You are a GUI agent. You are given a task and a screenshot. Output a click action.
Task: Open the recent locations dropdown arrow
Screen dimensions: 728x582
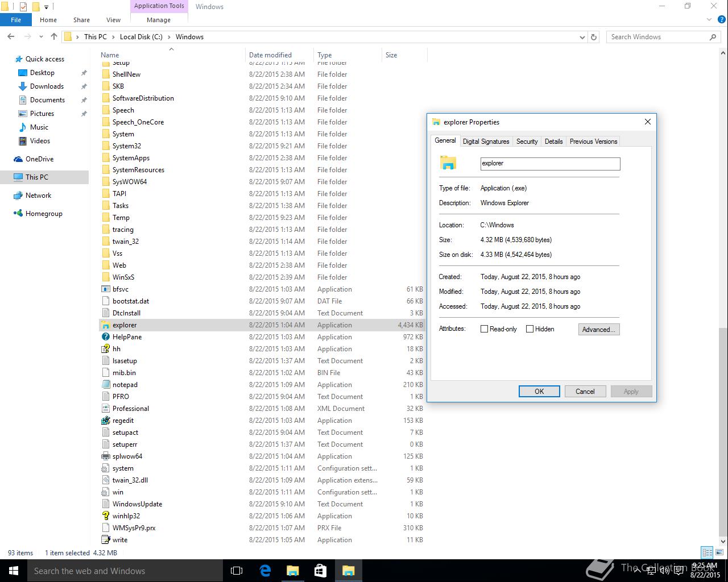(42, 37)
